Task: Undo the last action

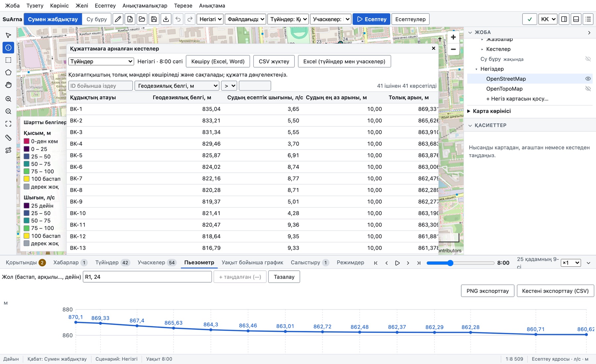Action: tap(178, 19)
